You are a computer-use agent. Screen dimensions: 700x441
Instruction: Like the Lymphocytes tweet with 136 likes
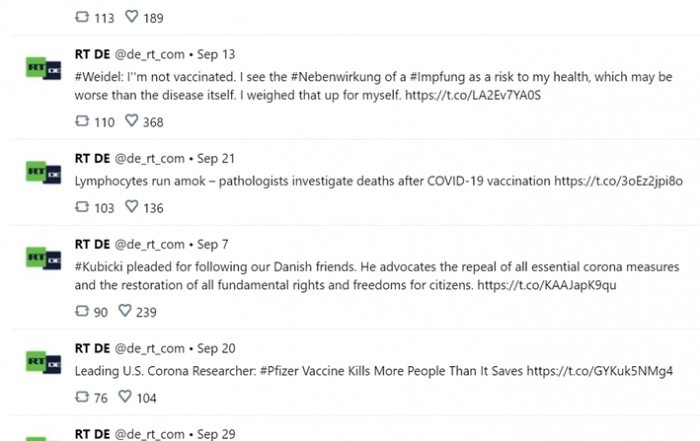131,207
